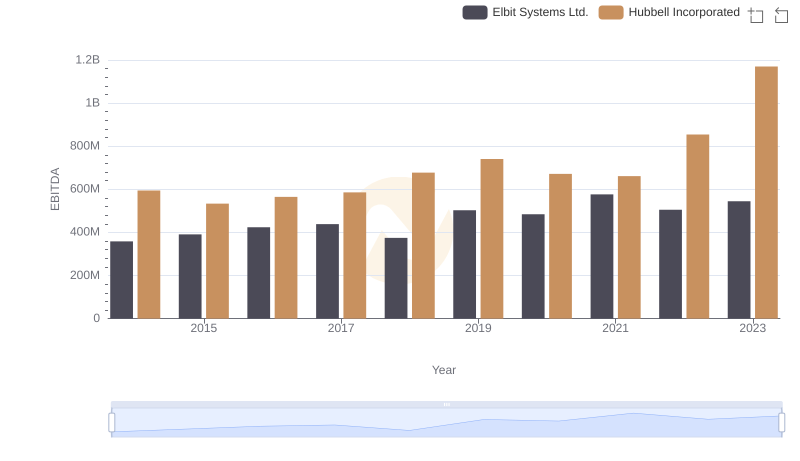Click the right handle of the zoom slider
Screen dimensions: 800x461
[x=781, y=422]
